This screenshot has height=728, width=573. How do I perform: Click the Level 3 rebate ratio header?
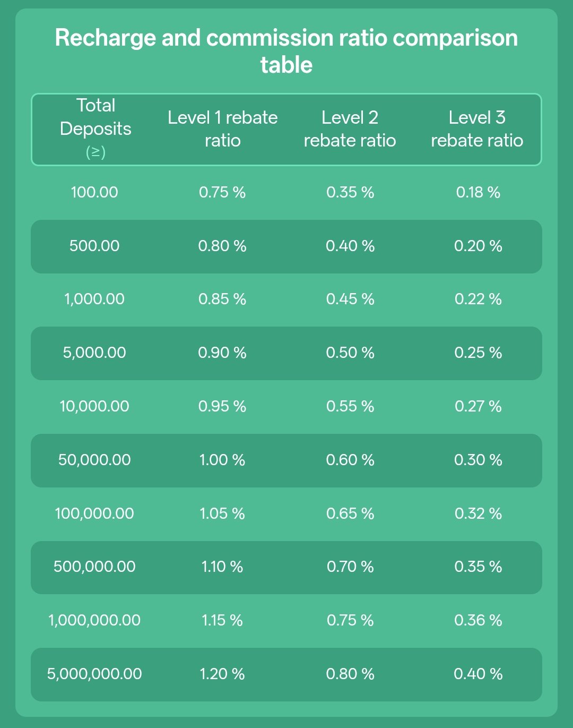[477, 129]
